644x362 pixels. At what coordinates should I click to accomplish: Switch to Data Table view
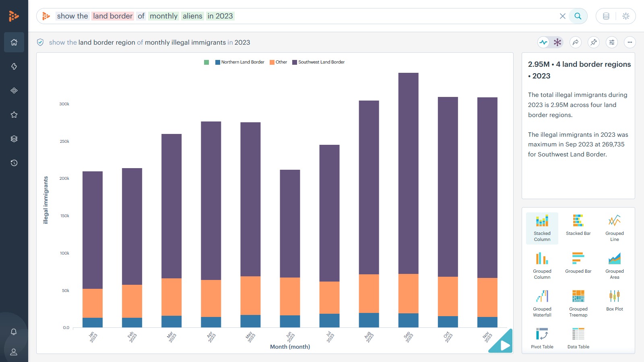(578, 339)
